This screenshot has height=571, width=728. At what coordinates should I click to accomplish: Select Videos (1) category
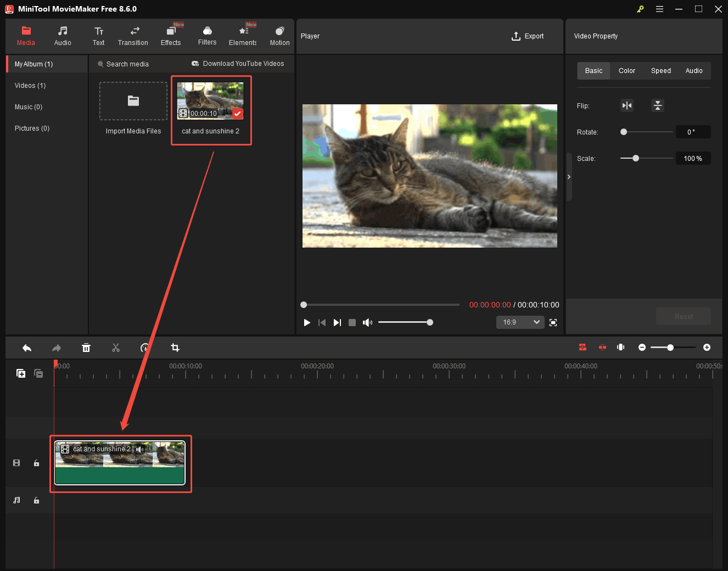[x=30, y=86]
